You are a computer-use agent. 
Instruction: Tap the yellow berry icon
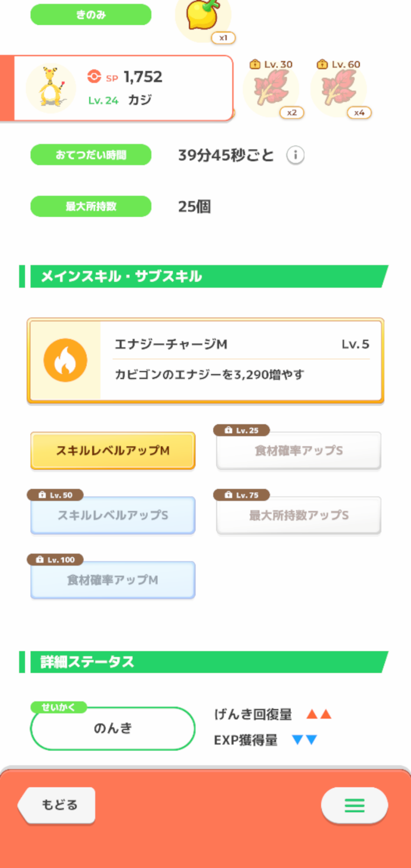coord(203,16)
